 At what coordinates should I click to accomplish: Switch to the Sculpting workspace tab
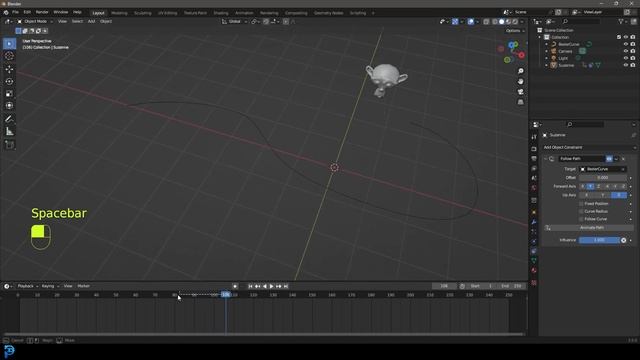click(x=143, y=13)
